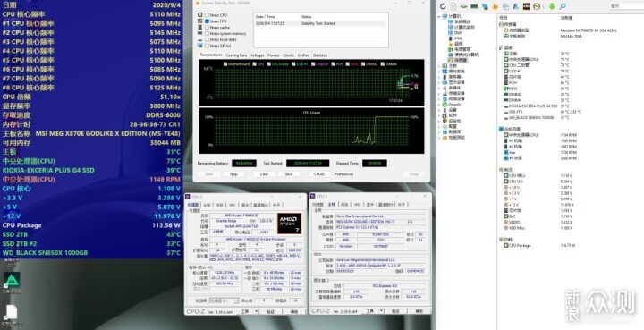Viewport: 644px width, 330px height.
Task: Expand the 性能测试 tree node in AIDA64
Action: tap(439, 138)
